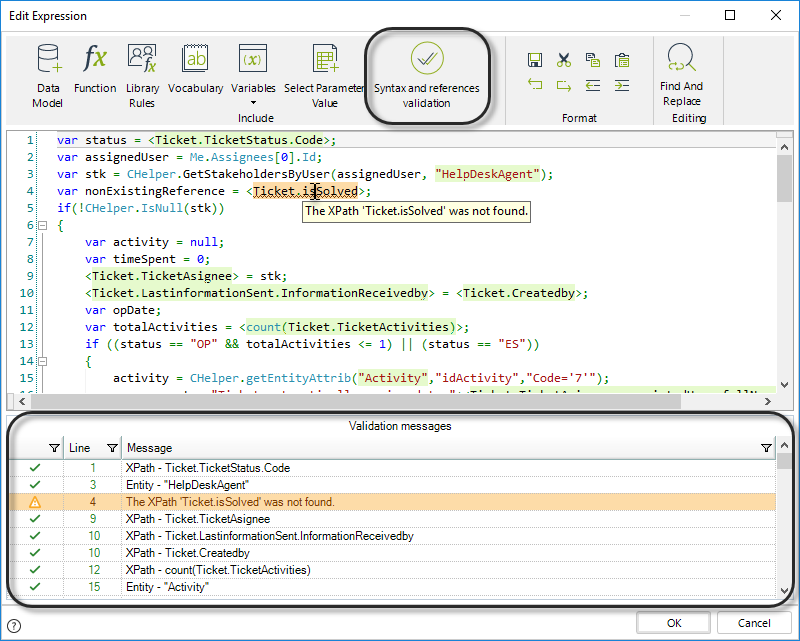The height and width of the screenshot is (641, 800).
Task: Click 'timeSpent' in code line 8
Action: tap(144, 259)
